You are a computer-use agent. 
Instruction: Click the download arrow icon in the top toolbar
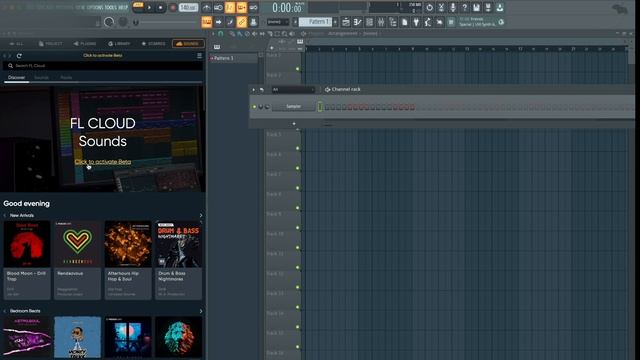(500, 7)
